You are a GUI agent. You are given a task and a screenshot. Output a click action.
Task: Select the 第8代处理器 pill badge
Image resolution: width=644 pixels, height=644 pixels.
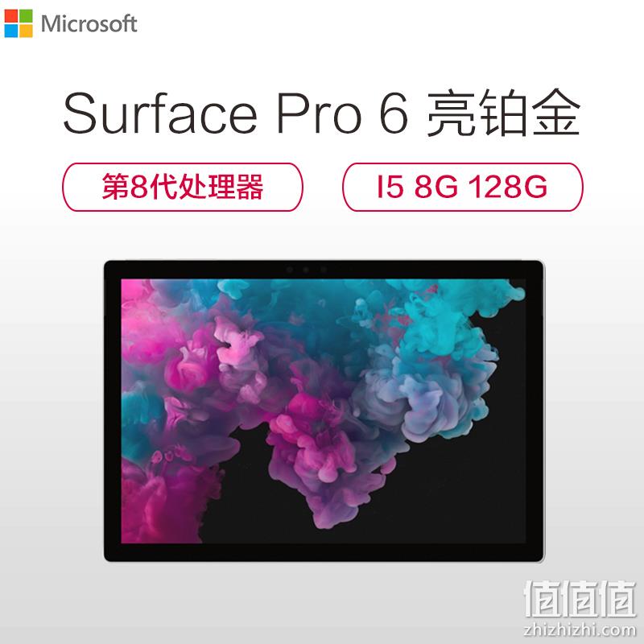pos(183,188)
